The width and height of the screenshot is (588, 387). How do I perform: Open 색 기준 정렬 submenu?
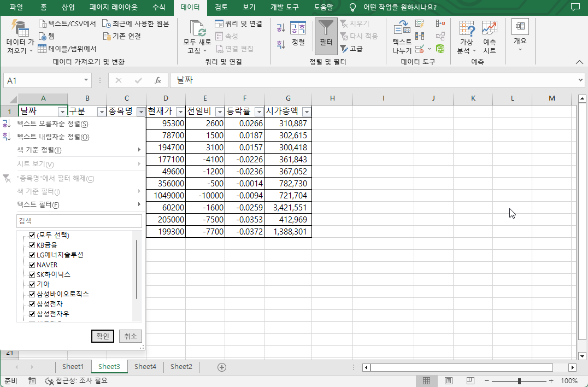click(73, 150)
